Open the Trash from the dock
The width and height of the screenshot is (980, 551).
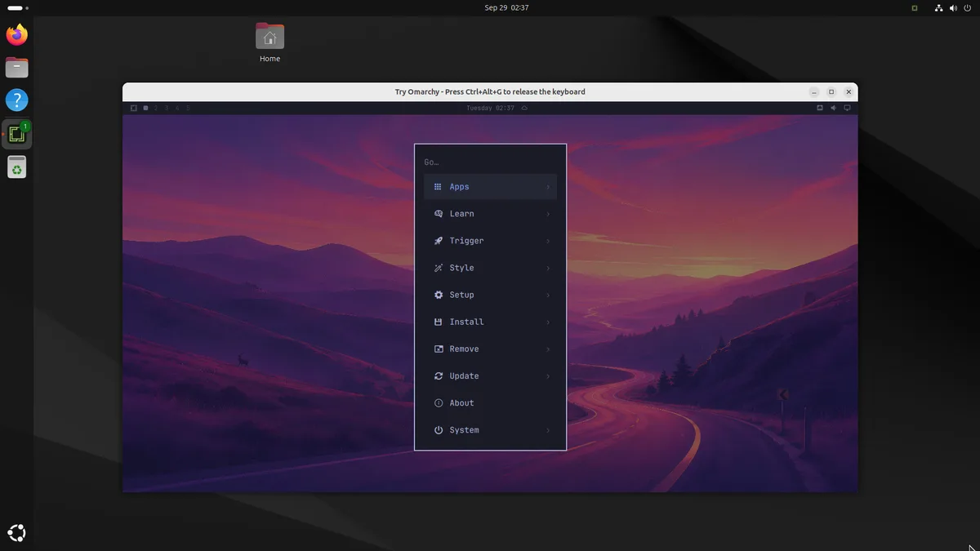click(x=16, y=167)
